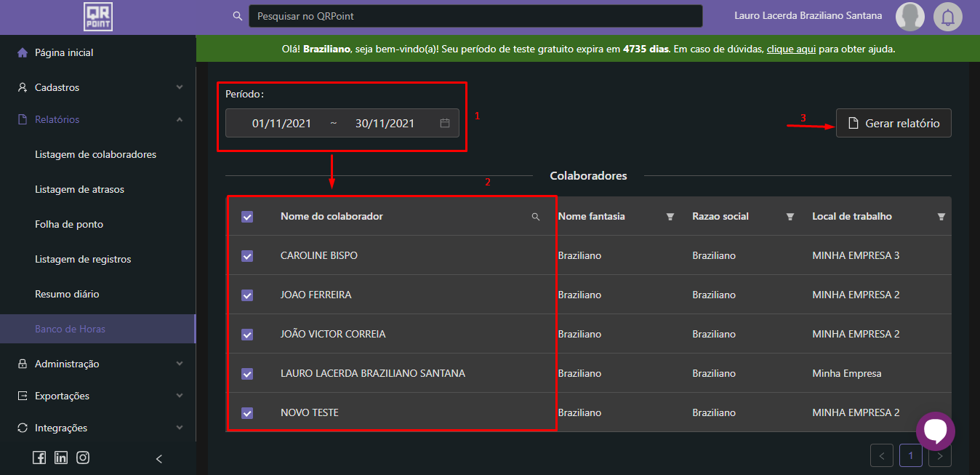
Task: Toggle the select-all collaborators checkbox
Action: pyautogui.click(x=247, y=217)
